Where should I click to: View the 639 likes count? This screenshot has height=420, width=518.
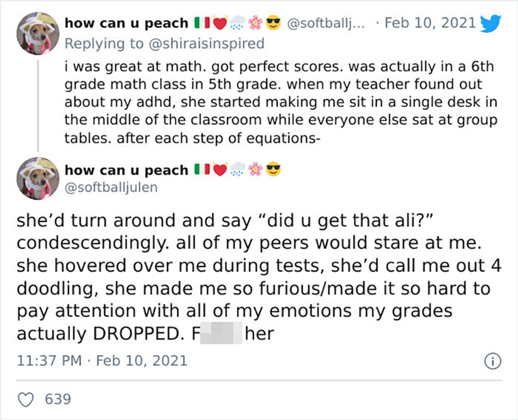pos(58,400)
